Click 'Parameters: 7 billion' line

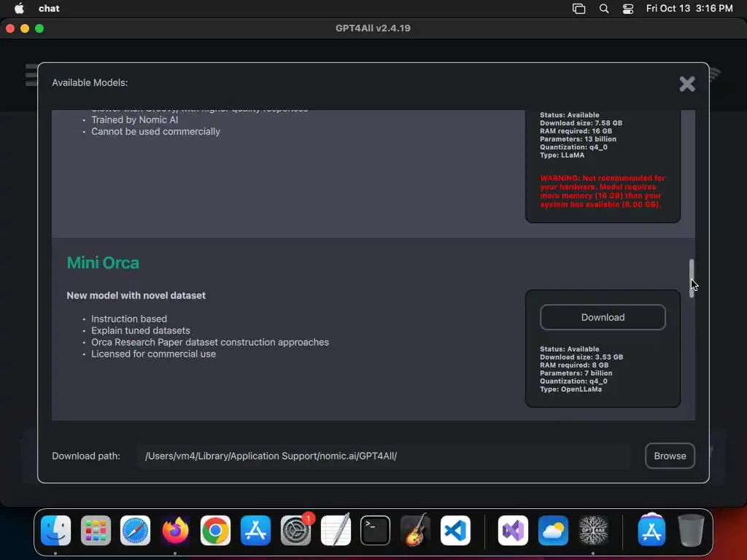coord(576,373)
